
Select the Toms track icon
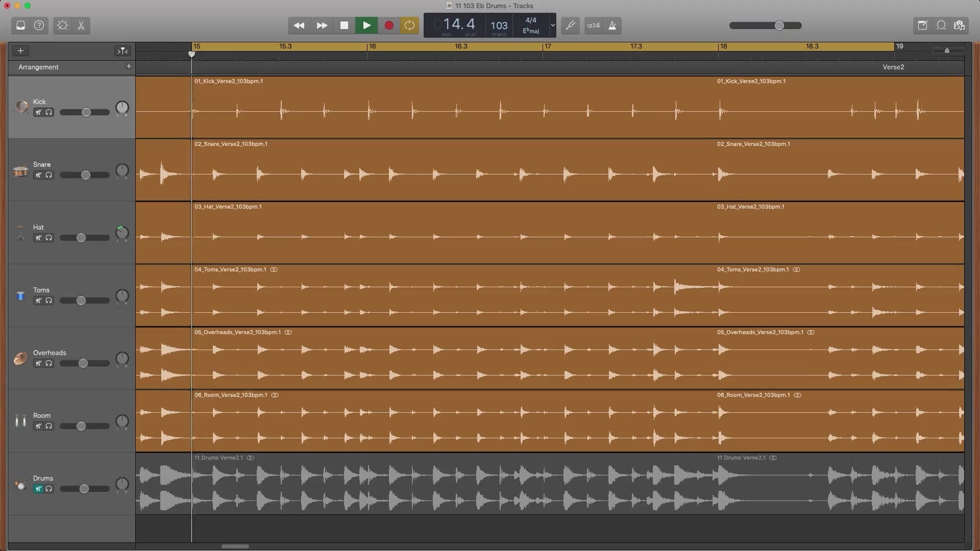(x=21, y=296)
